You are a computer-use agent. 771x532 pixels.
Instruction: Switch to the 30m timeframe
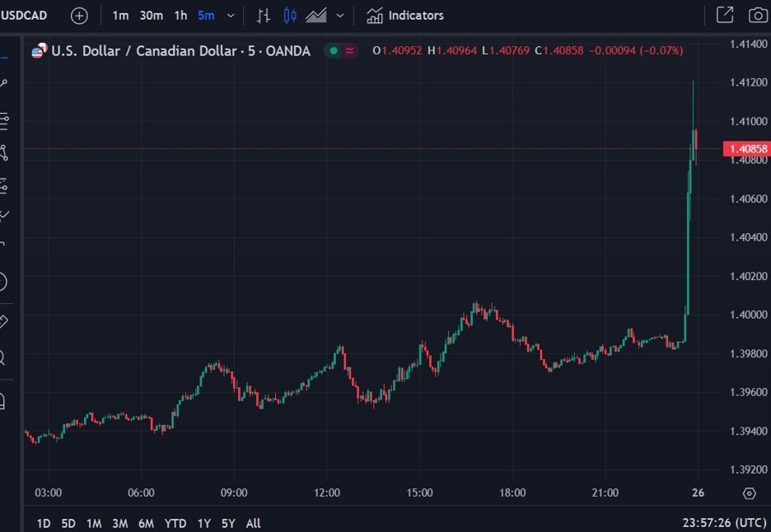(151, 15)
